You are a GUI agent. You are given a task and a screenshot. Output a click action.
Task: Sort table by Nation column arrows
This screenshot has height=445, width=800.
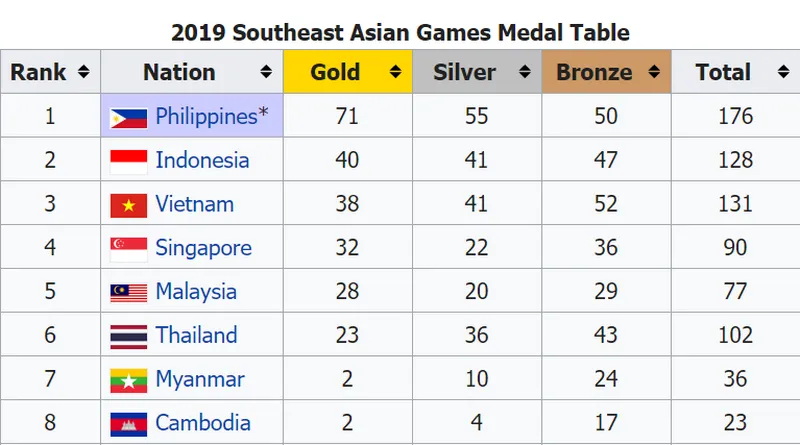(266, 73)
